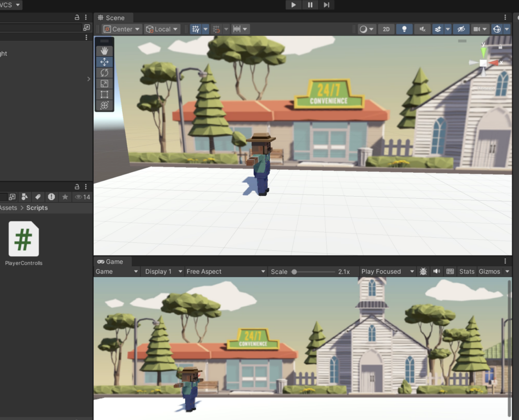The image size is (519, 420).
Task: Mute game audio with speaker icon
Action: tap(436, 272)
